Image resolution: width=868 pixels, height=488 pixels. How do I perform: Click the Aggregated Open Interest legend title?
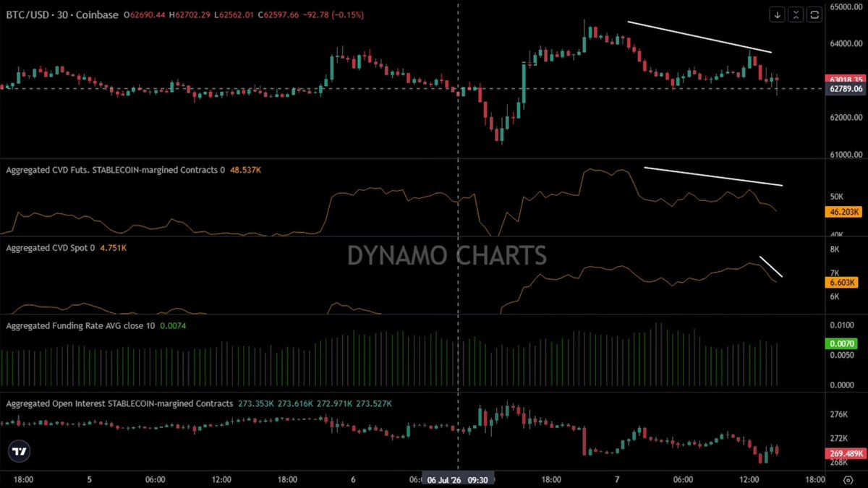(119, 403)
